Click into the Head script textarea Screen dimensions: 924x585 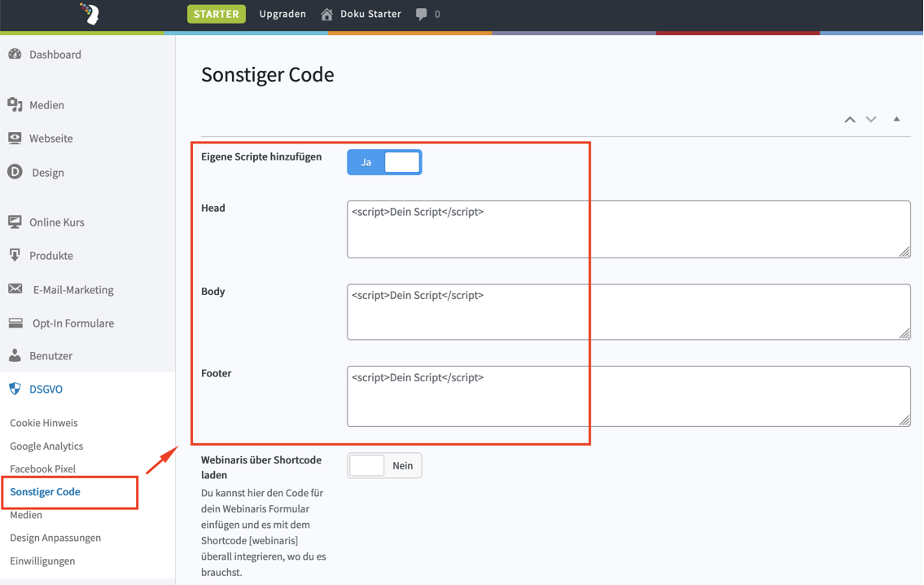pyautogui.click(x=628, y=230)
